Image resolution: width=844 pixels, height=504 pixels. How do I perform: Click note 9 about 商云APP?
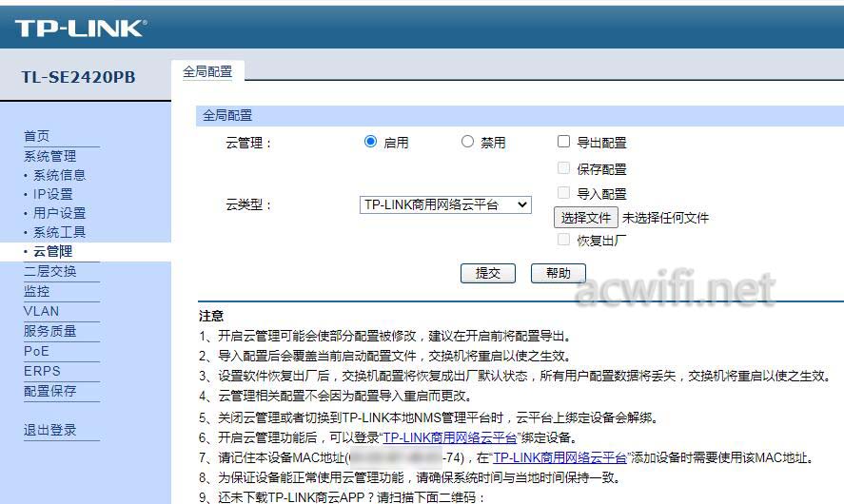[x=343, y=497]
